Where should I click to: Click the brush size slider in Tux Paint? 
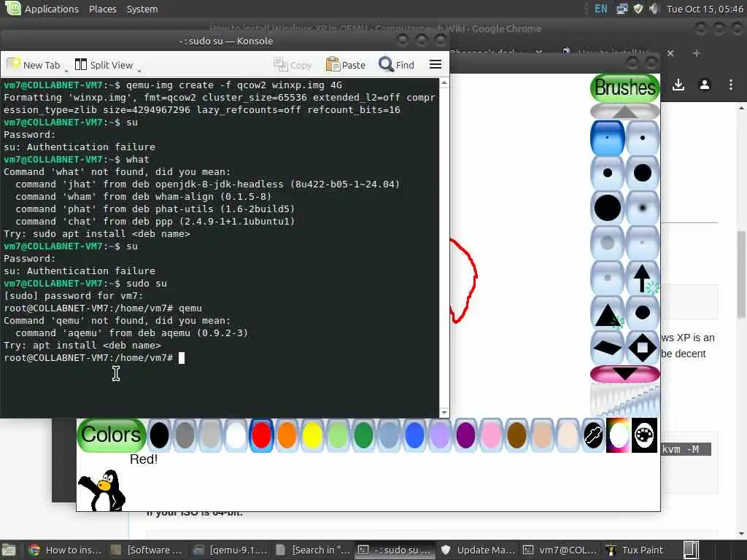click(x=624, y=399)
